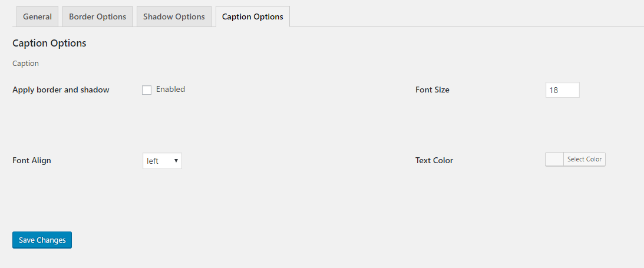Click the number 18 in Font Size
This screenshot has width=644, height=268.
pos(554,90)
